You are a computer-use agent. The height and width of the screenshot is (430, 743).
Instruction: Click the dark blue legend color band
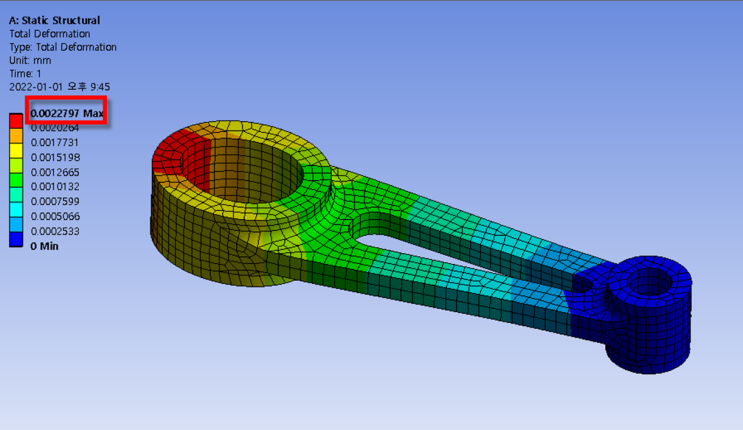point(16,239)
